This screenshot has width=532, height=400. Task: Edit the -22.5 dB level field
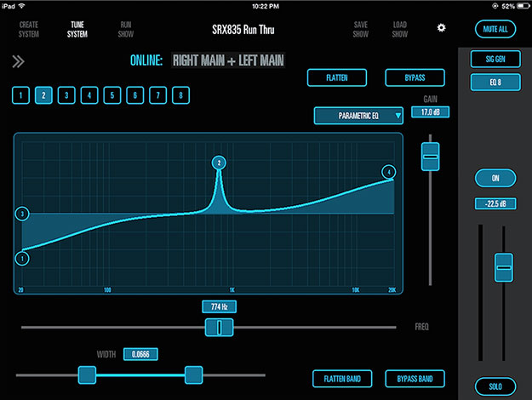(495, 203)
